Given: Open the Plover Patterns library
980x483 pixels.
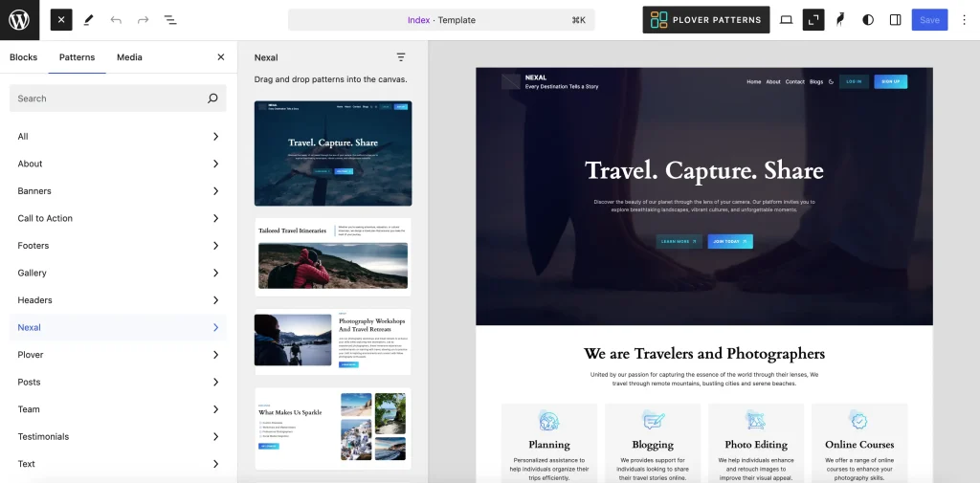Looking at the screenshot, I should (705, 19).
